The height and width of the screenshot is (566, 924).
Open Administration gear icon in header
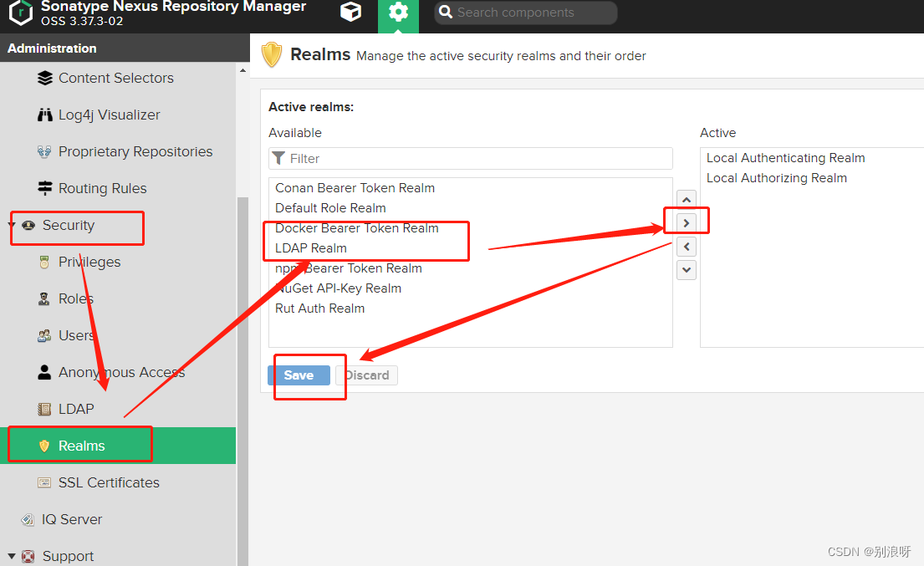tap(398, 12)
